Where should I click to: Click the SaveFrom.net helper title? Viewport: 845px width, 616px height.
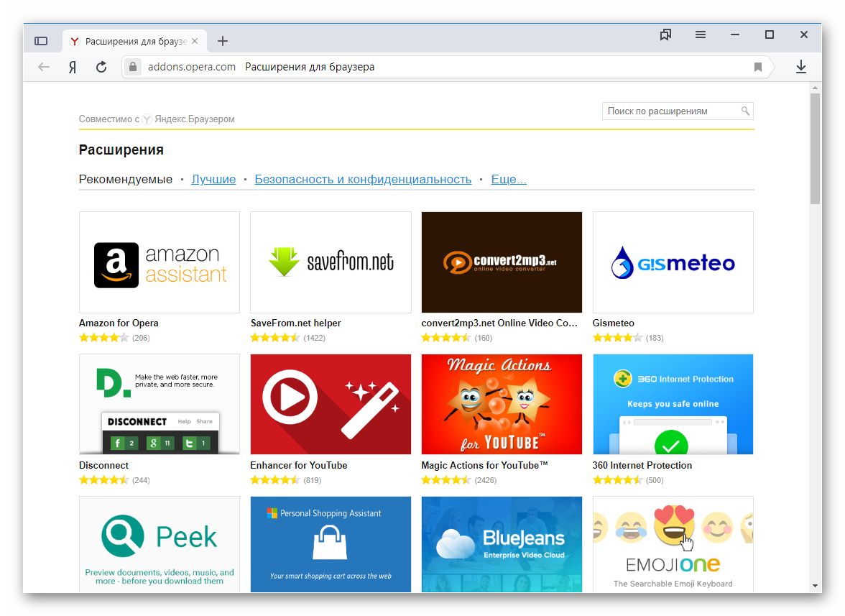[x=296, y=323]
